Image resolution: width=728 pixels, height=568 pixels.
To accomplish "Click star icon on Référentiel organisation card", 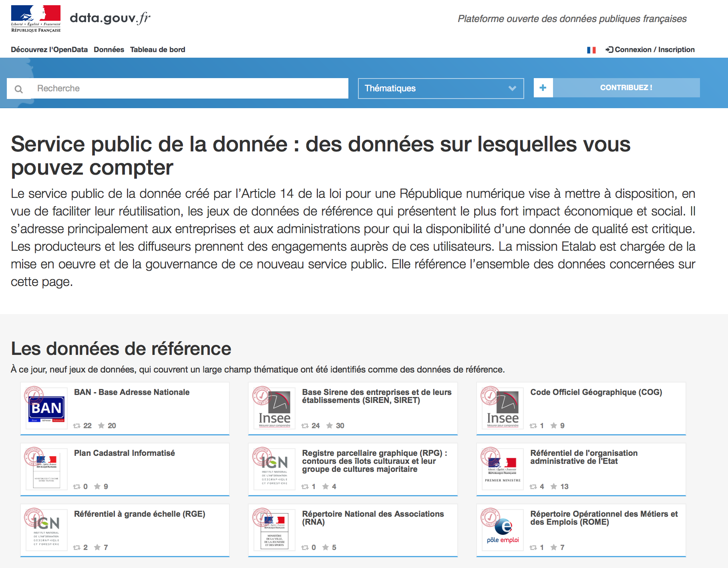I will [554, 486].
